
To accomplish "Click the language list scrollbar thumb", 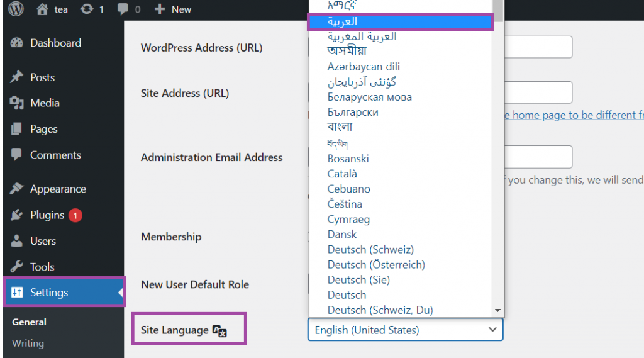I will (x=498, y=11).
